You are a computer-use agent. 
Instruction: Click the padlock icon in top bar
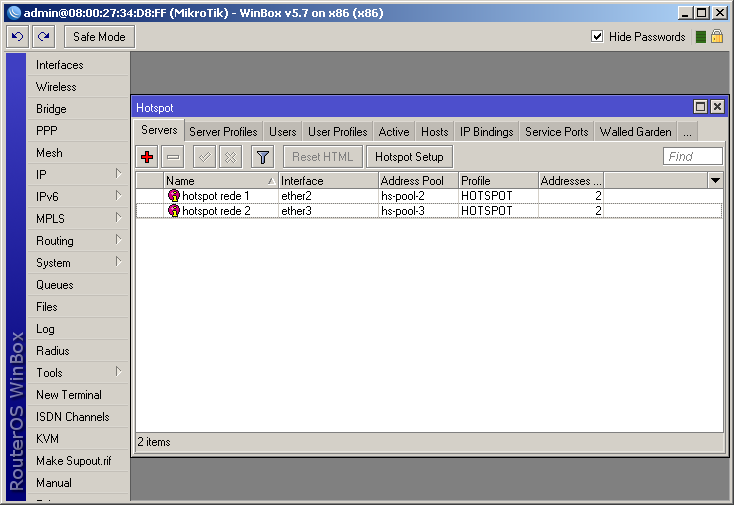717,37
